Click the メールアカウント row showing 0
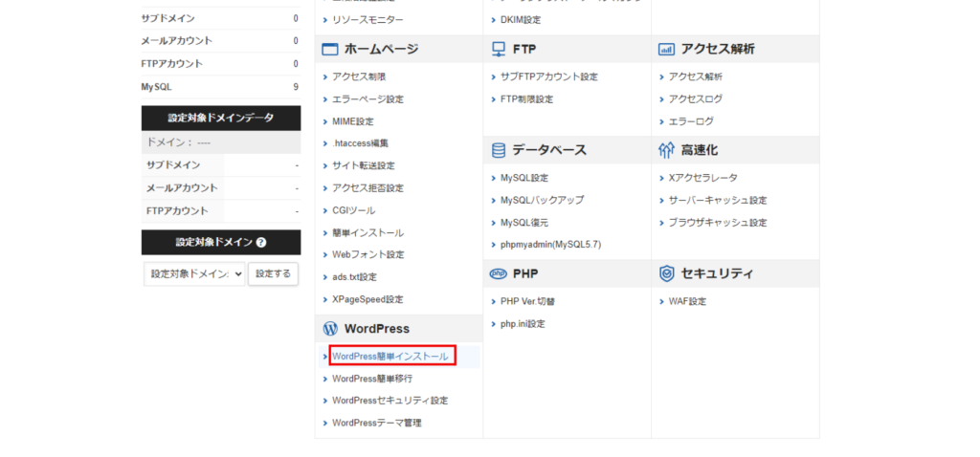This screenshot has height=457, width=980. [221, 40]
